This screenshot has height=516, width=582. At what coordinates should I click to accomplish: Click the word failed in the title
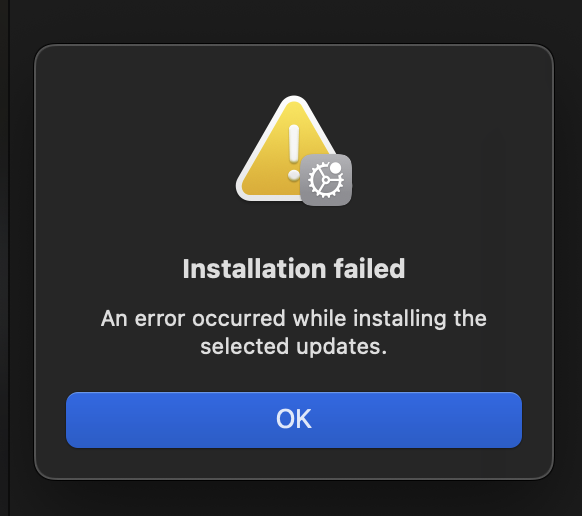pos(369,268)
